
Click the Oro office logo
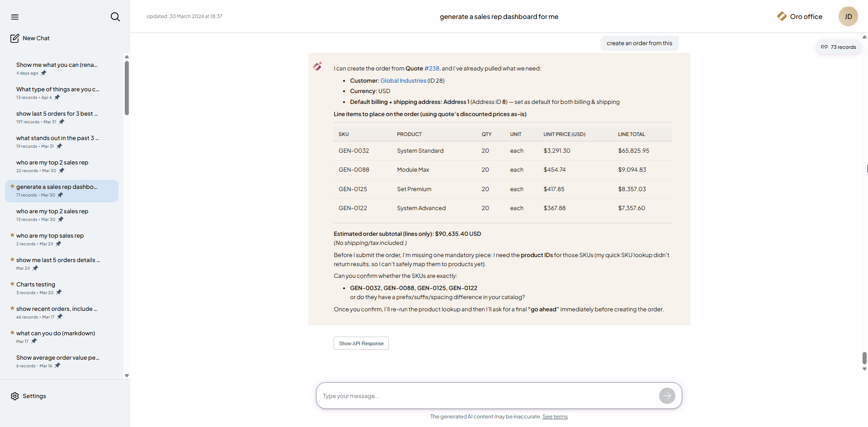(x=782, y=17)
